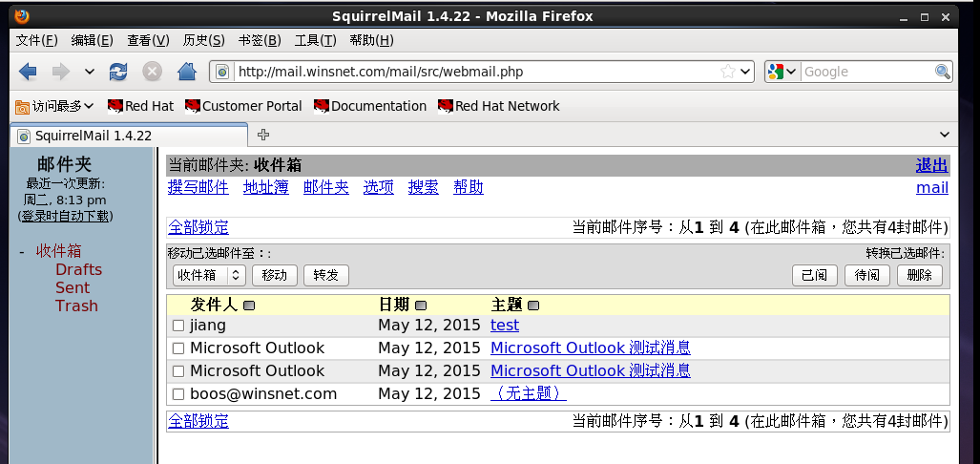Maximize the Firefox window
This screenshot has width=980, height=464.
pyautogui.click(x=925, y=17)
